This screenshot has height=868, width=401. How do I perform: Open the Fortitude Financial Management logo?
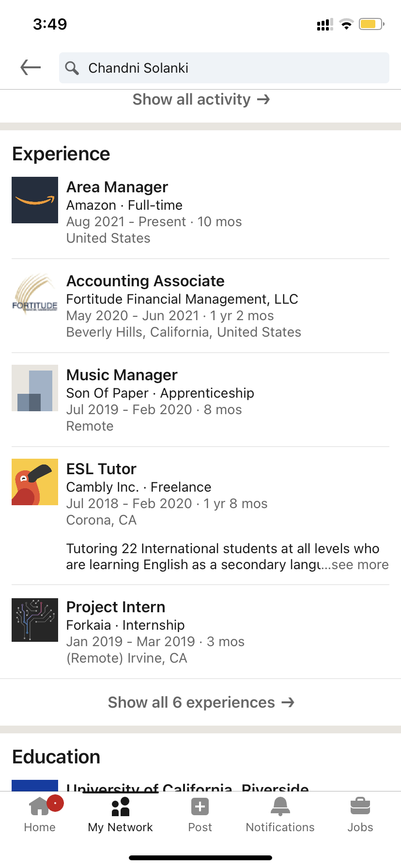(x=35, y=294)
